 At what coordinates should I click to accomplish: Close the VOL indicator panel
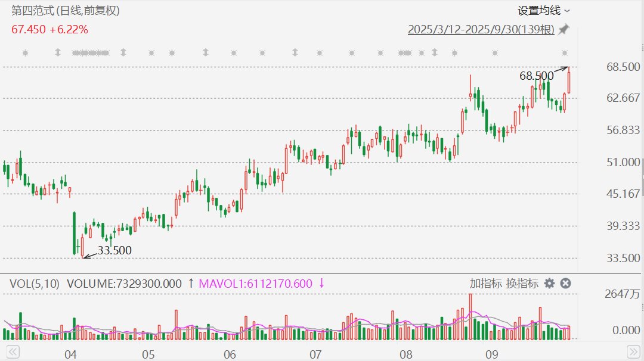click(565, 284)
